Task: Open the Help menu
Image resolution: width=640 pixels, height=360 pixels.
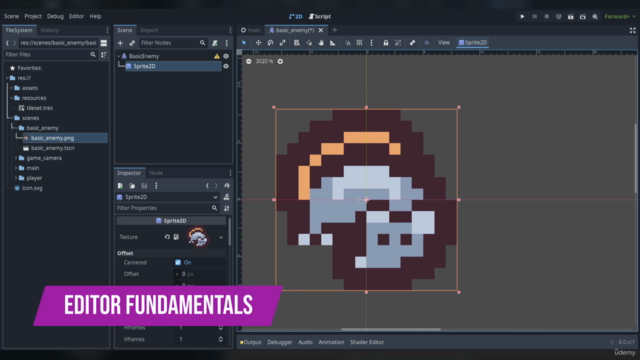Action: (95, 16)
